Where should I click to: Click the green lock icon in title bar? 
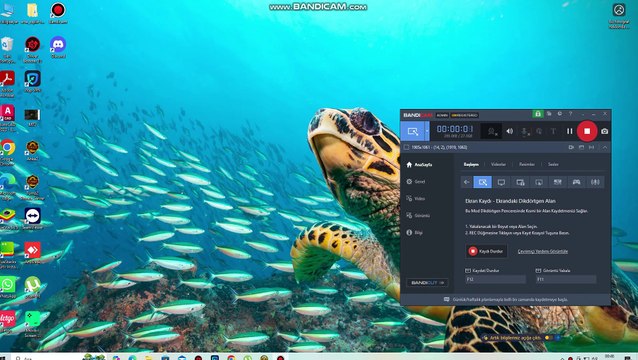click(537, 114)
